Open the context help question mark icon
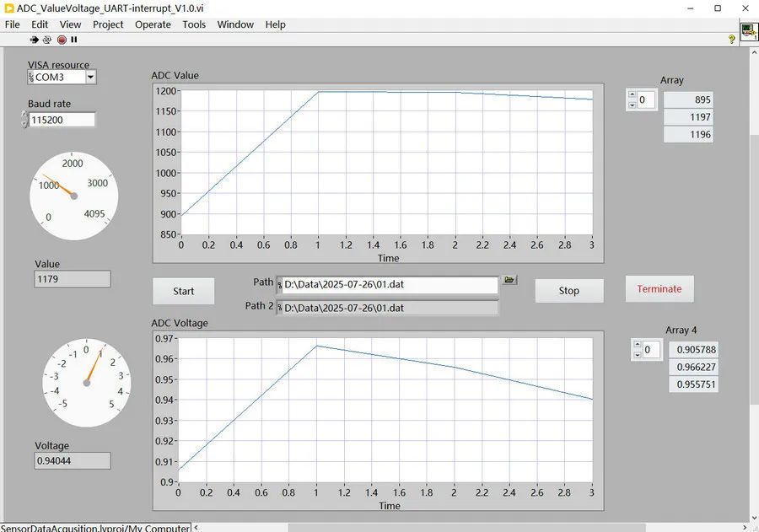The image size is (759, 532). [732, 40]
